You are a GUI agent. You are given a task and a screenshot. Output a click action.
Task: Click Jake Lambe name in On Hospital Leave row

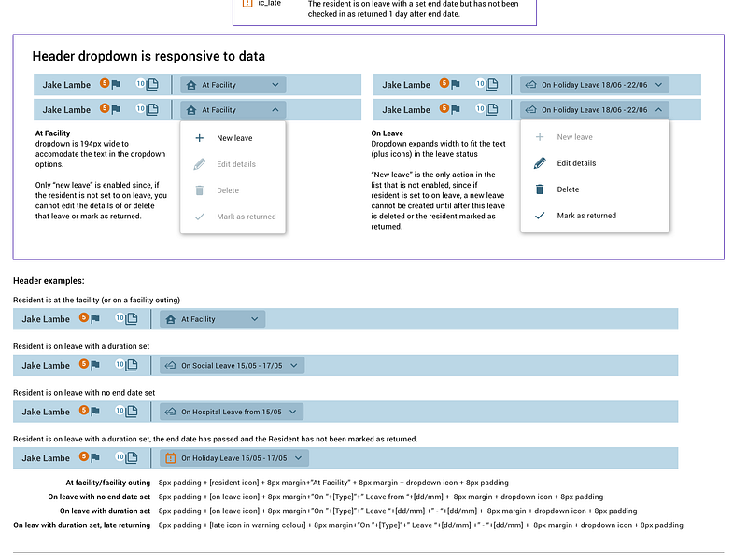coord(46,412)
